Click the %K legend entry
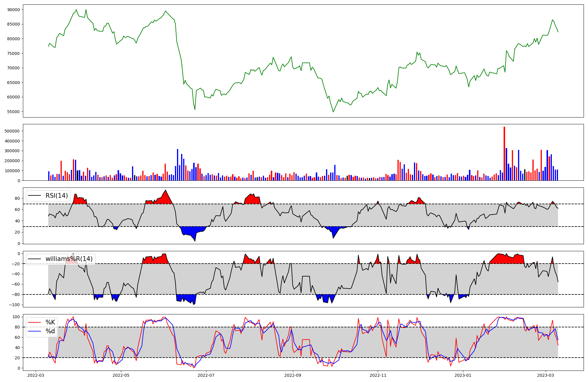Viewport: 588px width, 382px height. coord(50,322)
